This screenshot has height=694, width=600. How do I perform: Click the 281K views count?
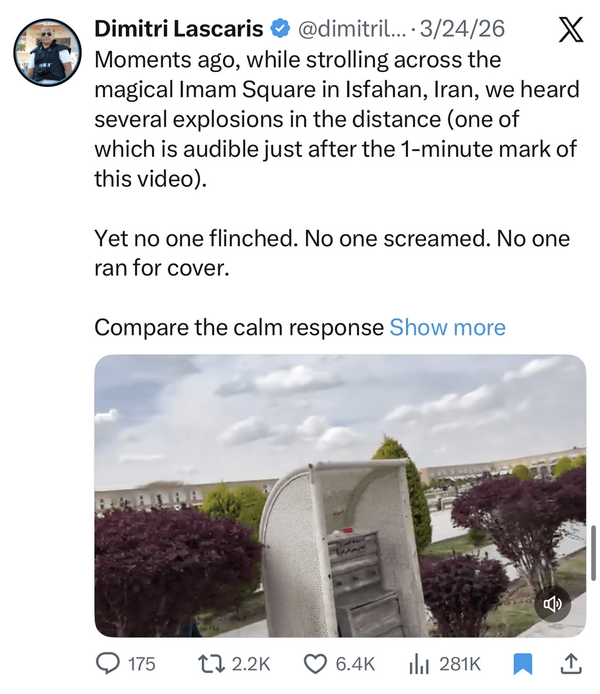tap(460, 664)
